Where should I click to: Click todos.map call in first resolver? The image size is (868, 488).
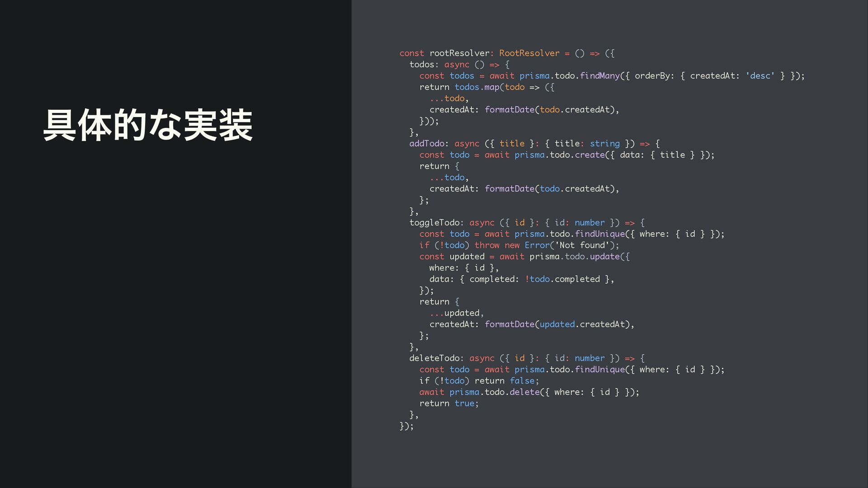(x=476, y=87)
